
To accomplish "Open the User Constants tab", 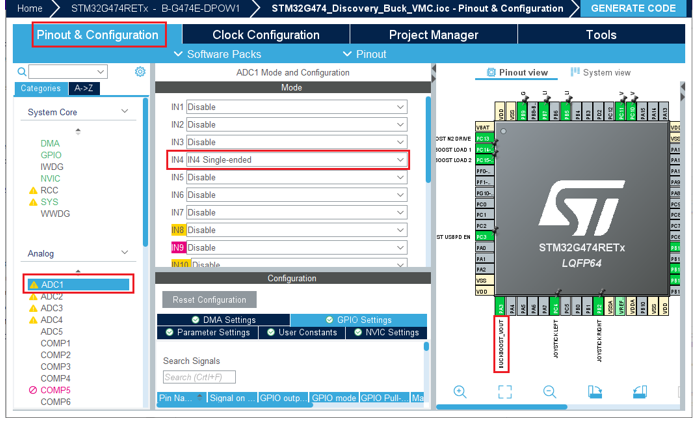I will pos(302,333).
